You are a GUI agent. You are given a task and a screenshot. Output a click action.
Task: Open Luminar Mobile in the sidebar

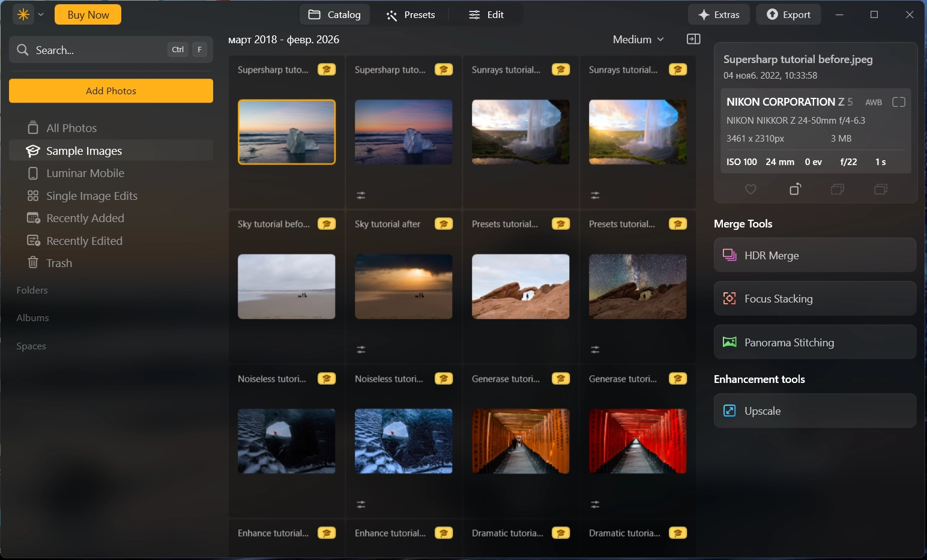click(111, 173)
